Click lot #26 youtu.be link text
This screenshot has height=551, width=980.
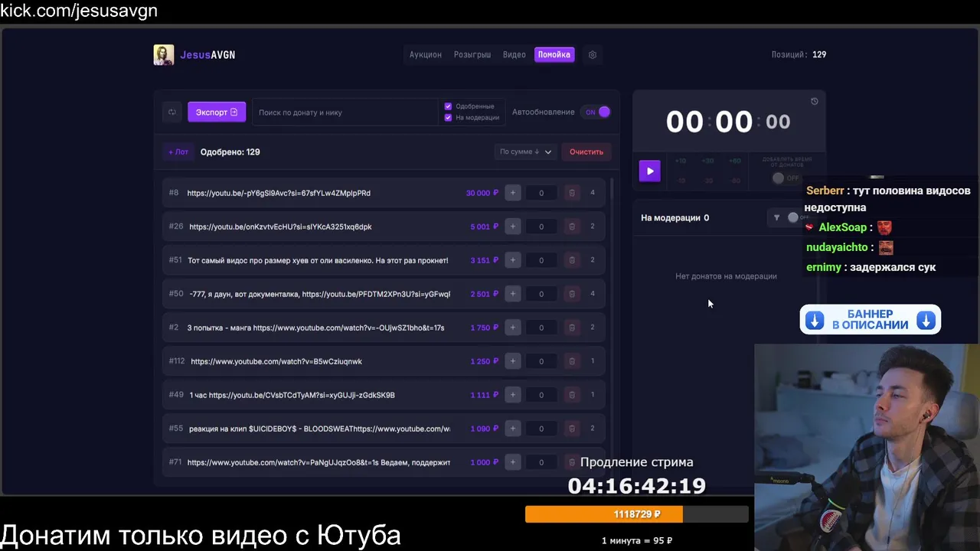(280, 227)
